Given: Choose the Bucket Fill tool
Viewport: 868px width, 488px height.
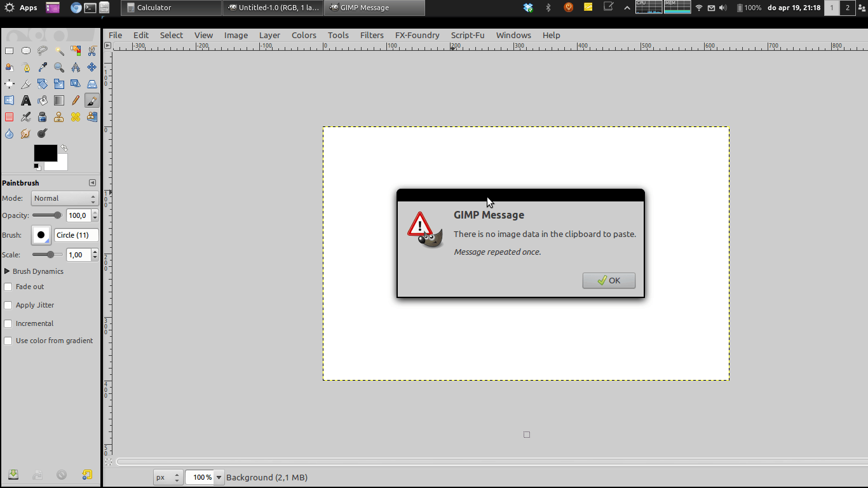Looking at the screenshot, I should click(x=43, y=100).
